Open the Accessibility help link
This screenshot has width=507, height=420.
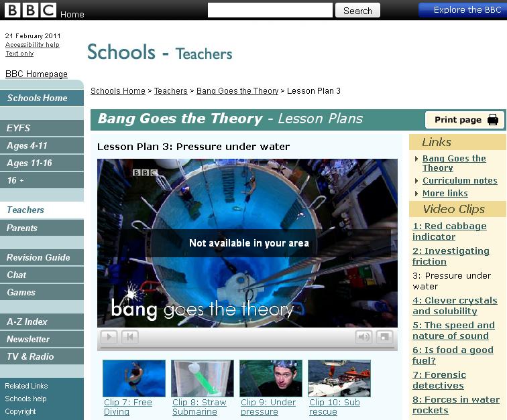32,45
